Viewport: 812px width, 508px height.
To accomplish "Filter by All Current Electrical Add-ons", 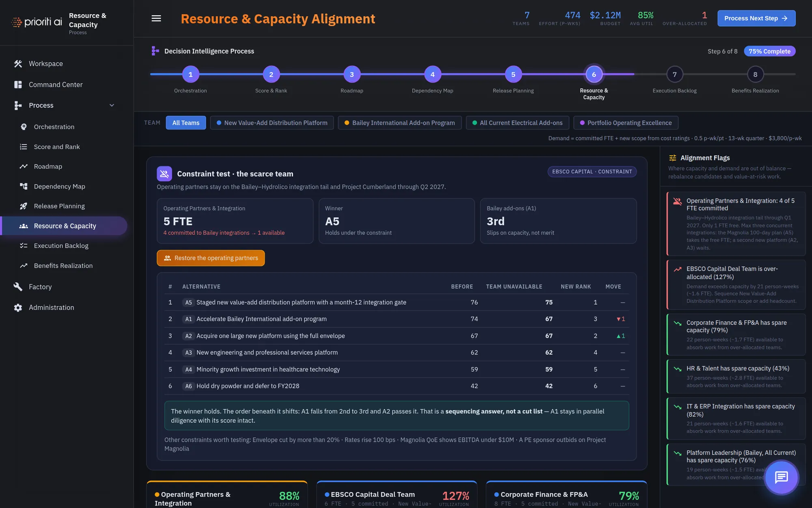I will pyautogui.click(x=517, y=123).
